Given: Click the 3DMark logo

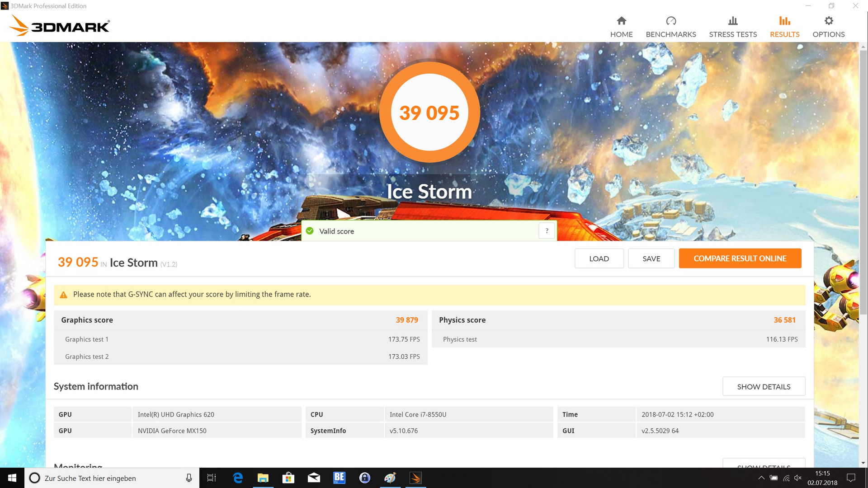Looking at the screenshot, I should (x=60, y=26).
